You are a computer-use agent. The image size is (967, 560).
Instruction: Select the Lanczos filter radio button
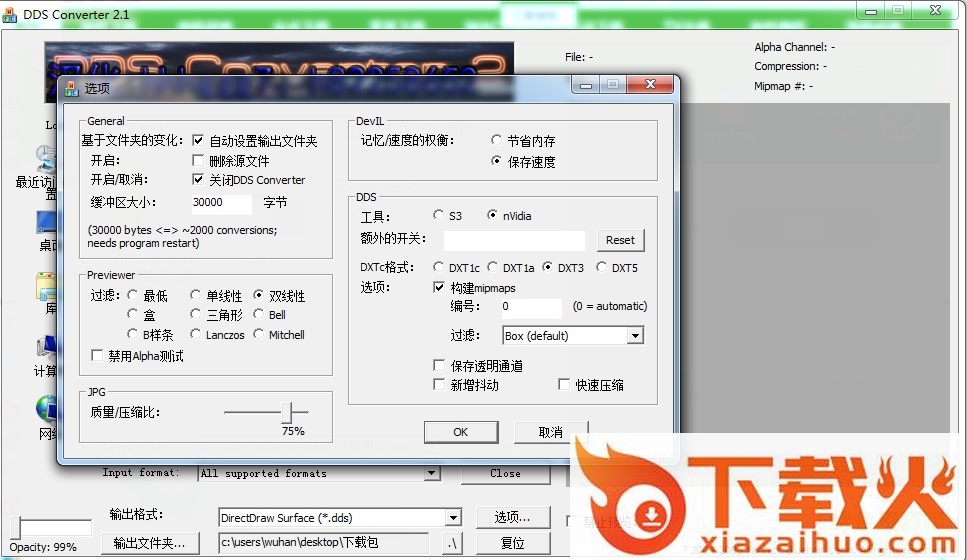[x=195, y=334]
